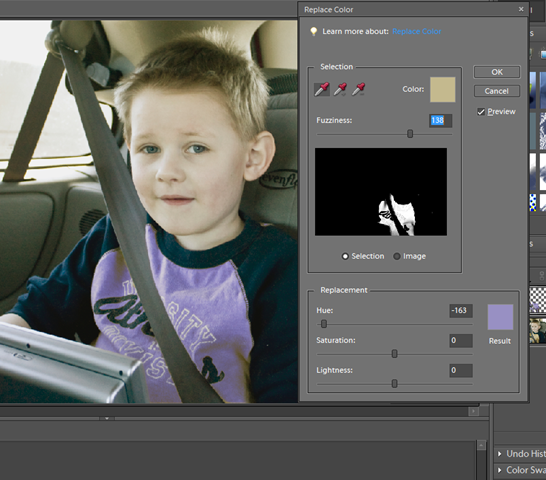Toggle the Preview checkbox
Viewport: 546px width, 480px height.
[481, 112]
